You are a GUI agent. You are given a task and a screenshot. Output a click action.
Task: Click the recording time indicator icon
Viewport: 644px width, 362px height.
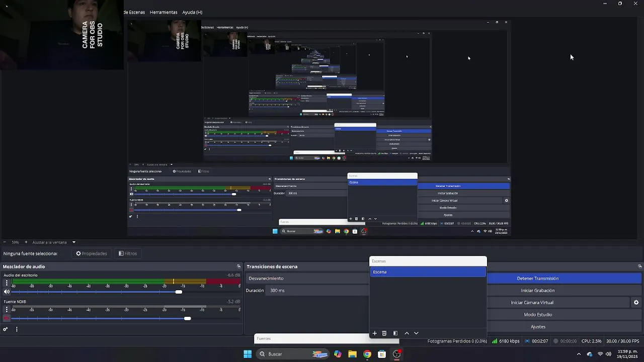click(556, 341)
